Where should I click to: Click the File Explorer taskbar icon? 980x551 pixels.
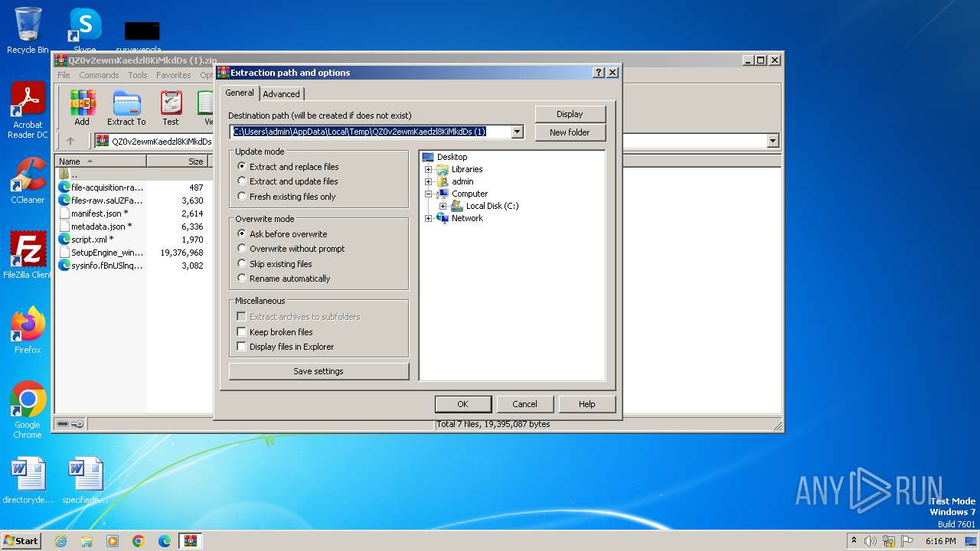[87, 541]
